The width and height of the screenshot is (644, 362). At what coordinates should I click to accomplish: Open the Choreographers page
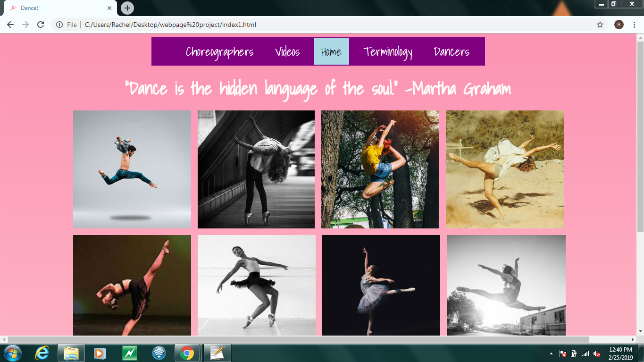(x=219, y=52)
